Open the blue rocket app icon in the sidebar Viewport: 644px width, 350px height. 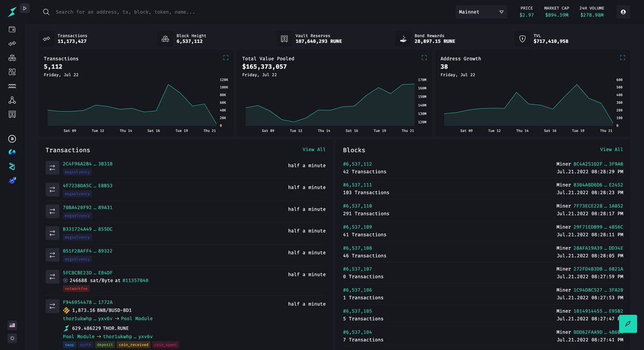[12, 181]
